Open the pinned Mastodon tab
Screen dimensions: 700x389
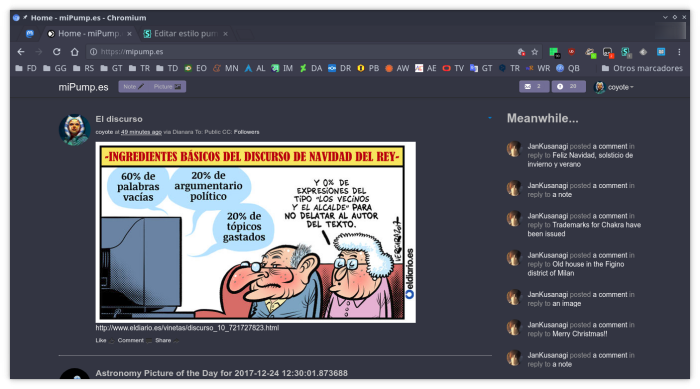pos(29,33)
